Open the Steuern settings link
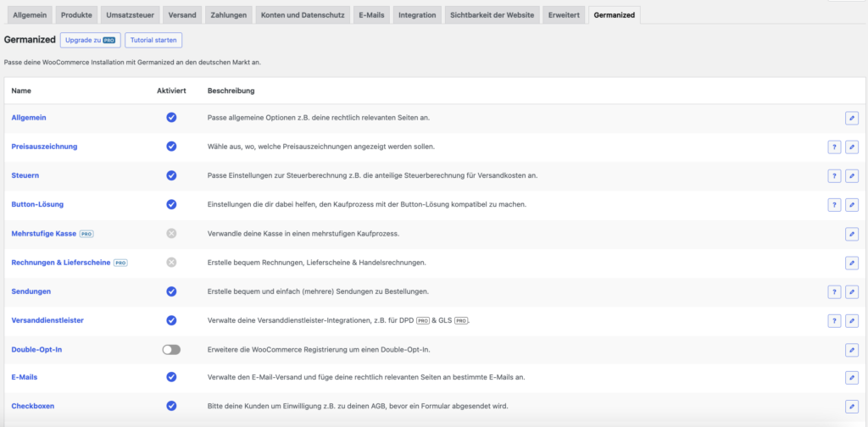 pos(25,175)
